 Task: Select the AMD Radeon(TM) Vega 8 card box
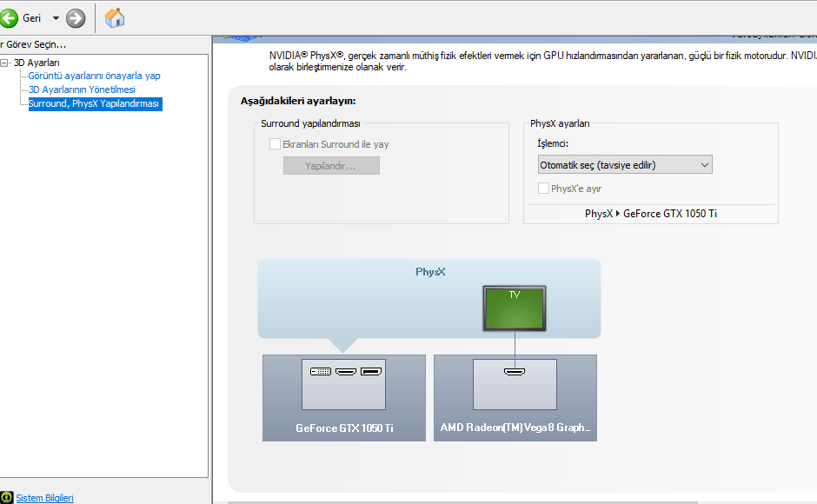point(515,398)
